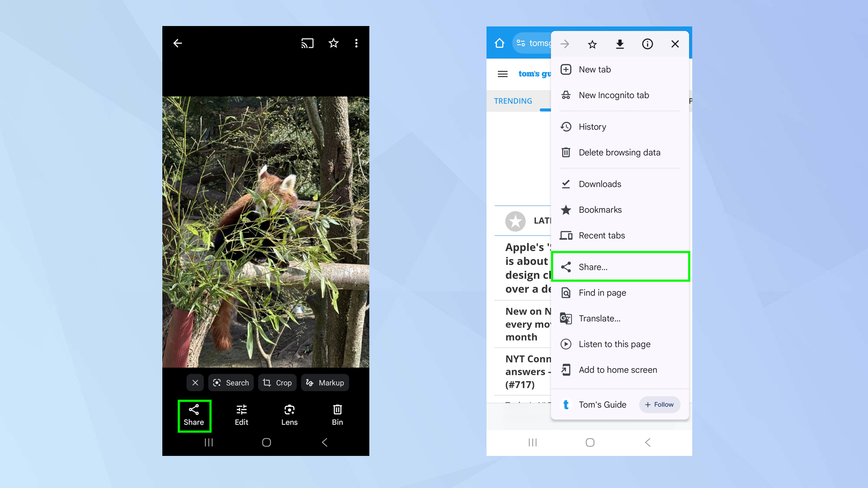Viewport: 868px width, 488px height.
Task: Select Share from the Chrome menu
Action: [593, 267]
